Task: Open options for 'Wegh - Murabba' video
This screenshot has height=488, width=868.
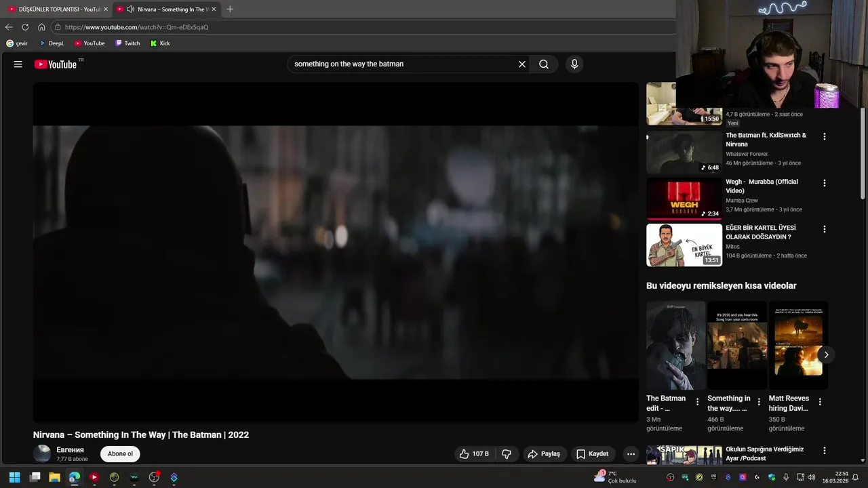Action: coord(825,183)
